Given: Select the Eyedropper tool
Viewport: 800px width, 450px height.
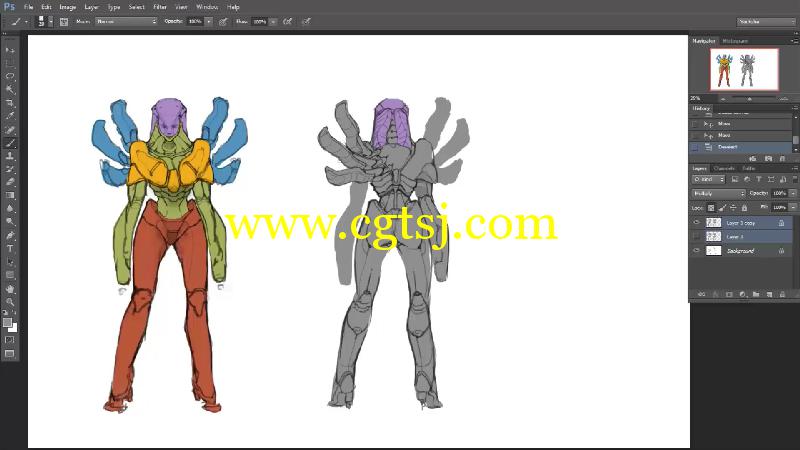Looking at the screenshot, I should (10, 116).
